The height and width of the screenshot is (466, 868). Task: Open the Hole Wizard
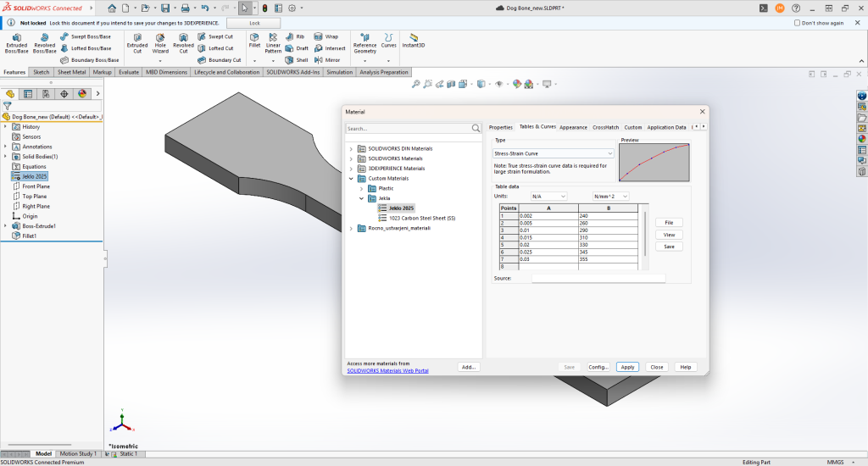160,43
